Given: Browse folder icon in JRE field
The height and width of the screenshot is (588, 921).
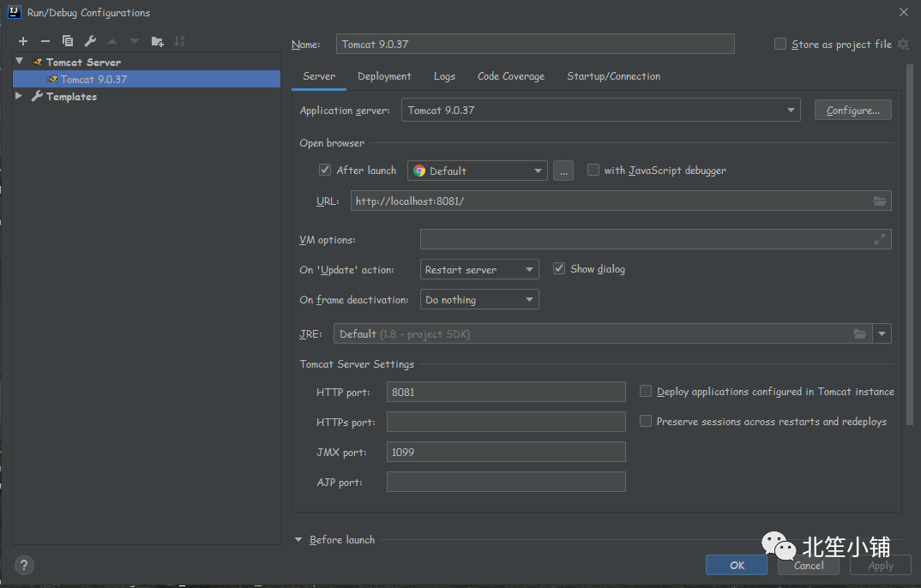Looking at the screenshot, I should (x=860, y=334).
